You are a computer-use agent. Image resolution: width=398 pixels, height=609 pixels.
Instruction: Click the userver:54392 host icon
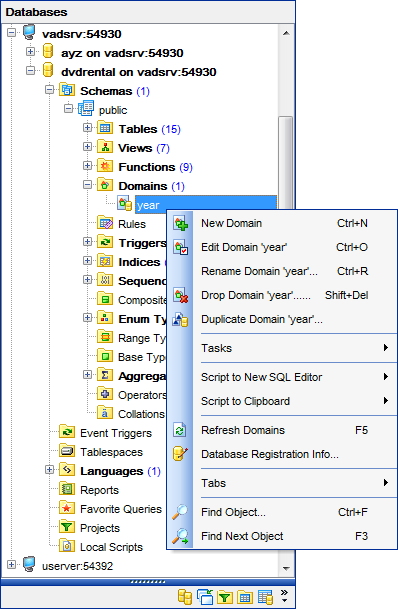tap(29, 564)
